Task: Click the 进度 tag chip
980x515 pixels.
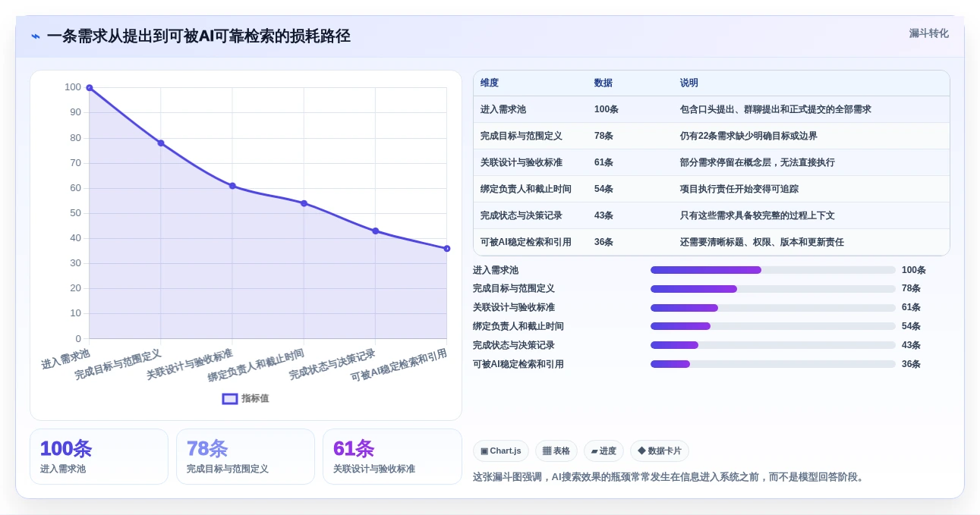Action: pos(603,451)
